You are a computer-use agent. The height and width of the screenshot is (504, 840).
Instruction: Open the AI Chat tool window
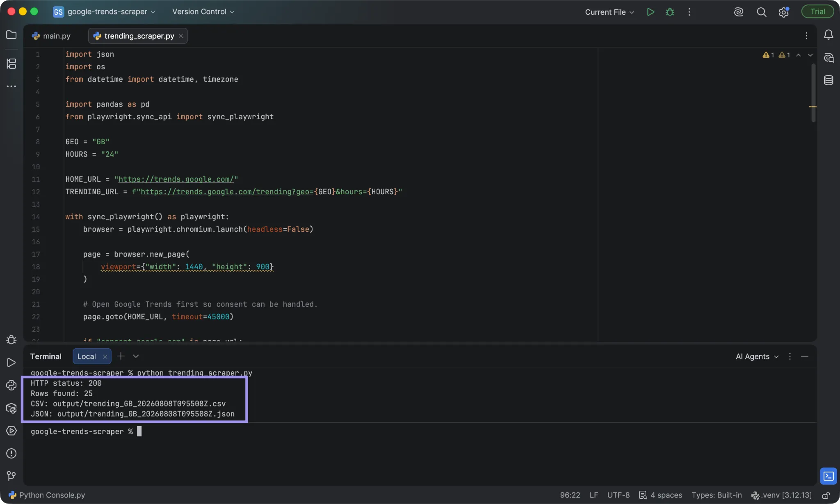[x=829, y=57]
